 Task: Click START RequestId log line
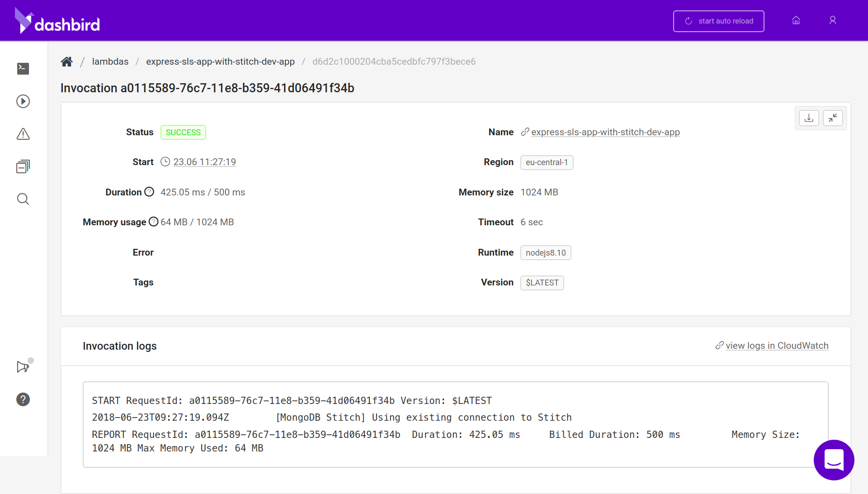[x=292, y=401]
